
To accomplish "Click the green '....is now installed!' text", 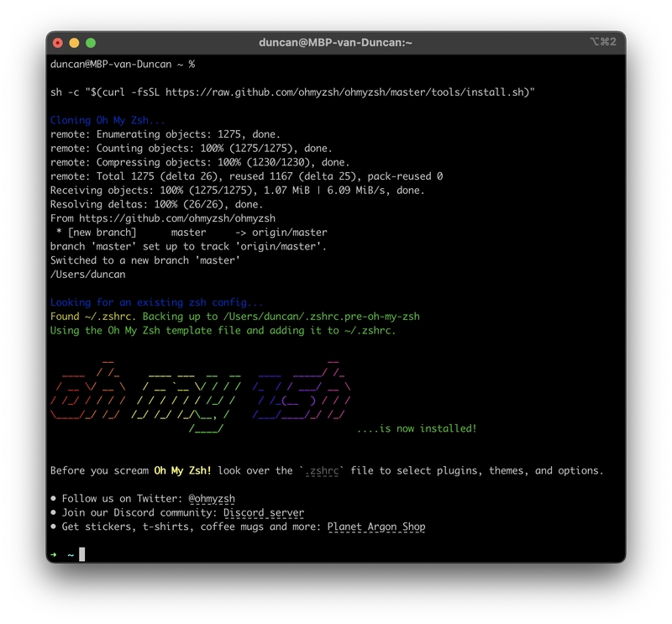I will click(x=417, y=428).
